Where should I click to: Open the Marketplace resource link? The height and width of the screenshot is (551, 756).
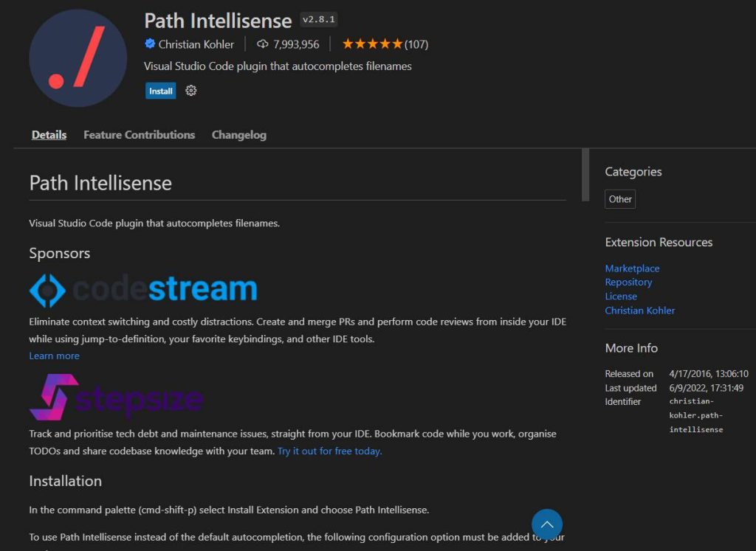tap(632, 268)
